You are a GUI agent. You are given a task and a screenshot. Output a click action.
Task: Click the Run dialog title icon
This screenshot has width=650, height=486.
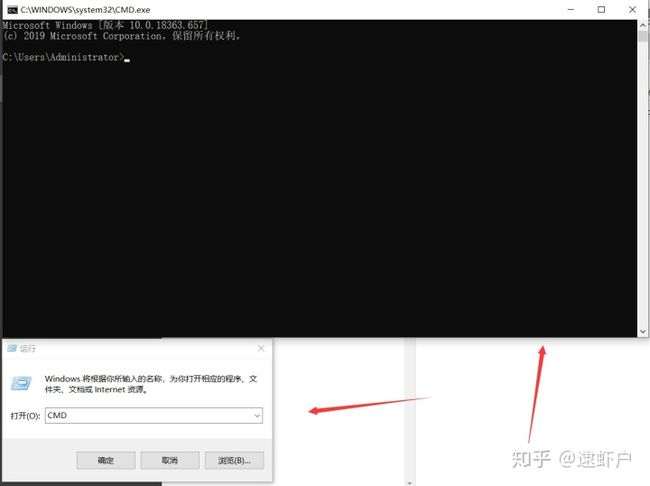12,348
